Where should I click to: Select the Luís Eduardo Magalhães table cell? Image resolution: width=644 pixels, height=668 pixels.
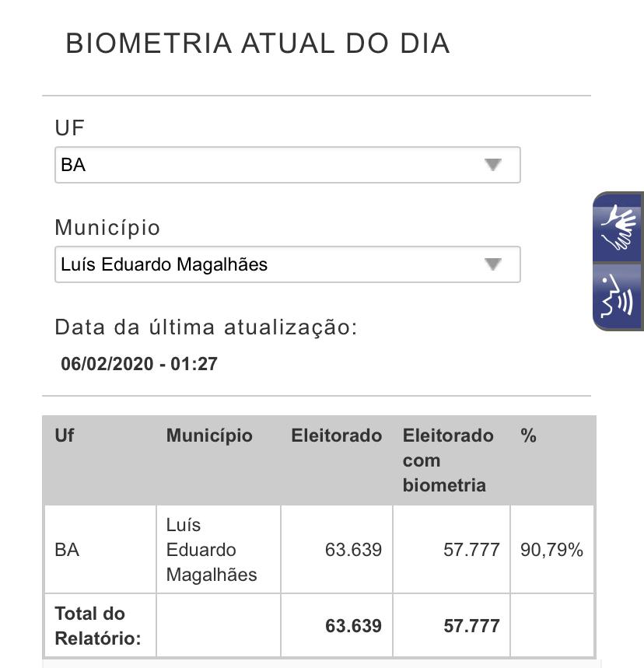click(212, 550)
